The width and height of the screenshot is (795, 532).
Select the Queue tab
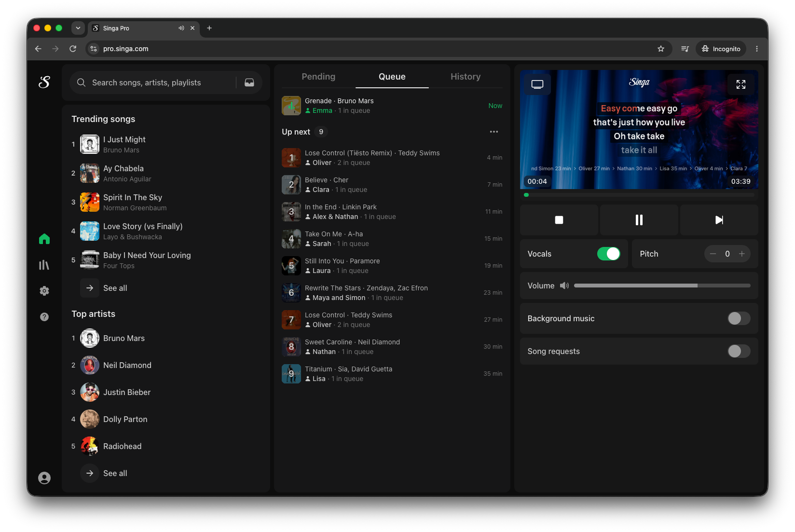click(392, 77)
